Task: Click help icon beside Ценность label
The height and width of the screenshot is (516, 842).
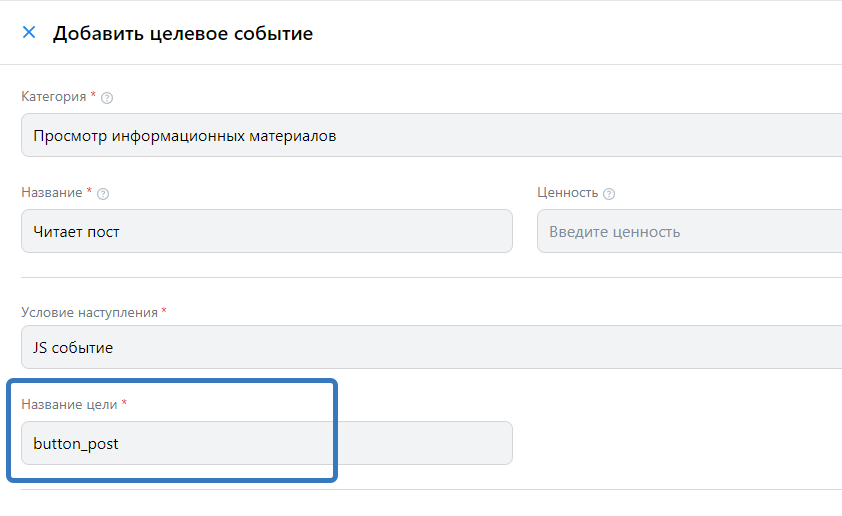Action: point(609,194)
